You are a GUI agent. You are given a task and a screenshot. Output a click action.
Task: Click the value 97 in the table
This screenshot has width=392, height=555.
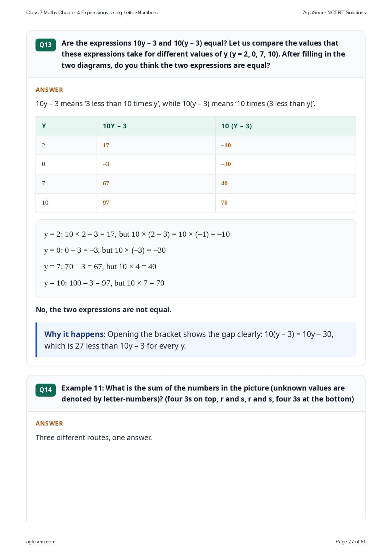click(x=106, y=202)
